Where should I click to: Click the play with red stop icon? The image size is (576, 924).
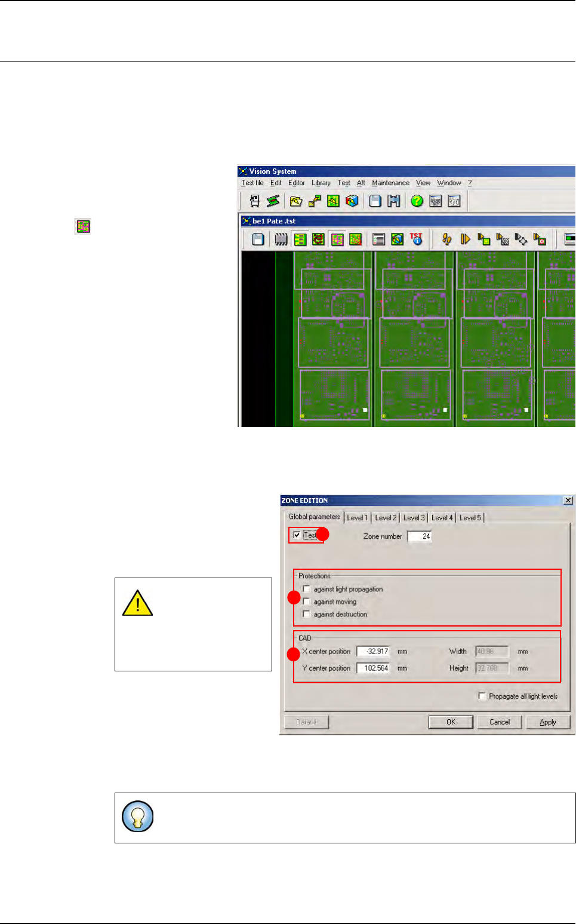[540, 240]
